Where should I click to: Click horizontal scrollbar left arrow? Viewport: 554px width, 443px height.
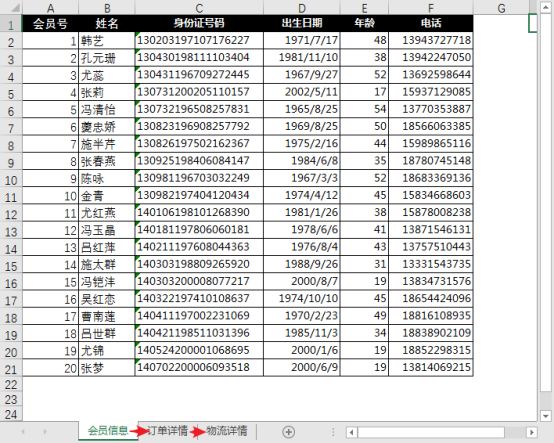pos(352,432)
